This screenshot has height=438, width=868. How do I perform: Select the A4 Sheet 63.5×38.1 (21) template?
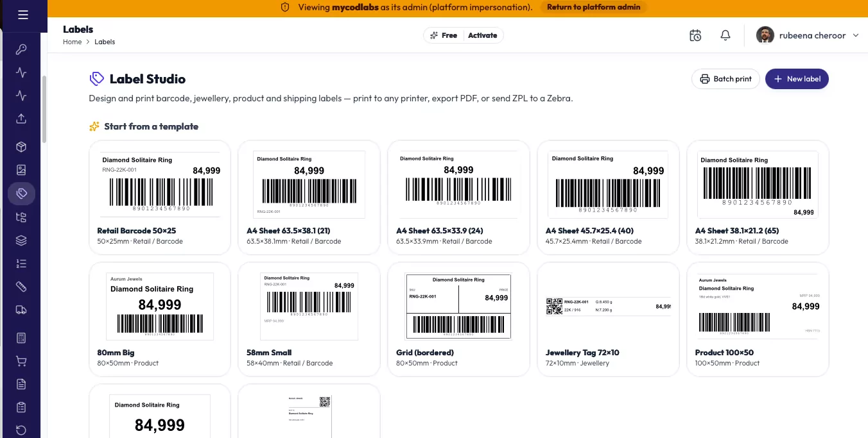(309, 198)
